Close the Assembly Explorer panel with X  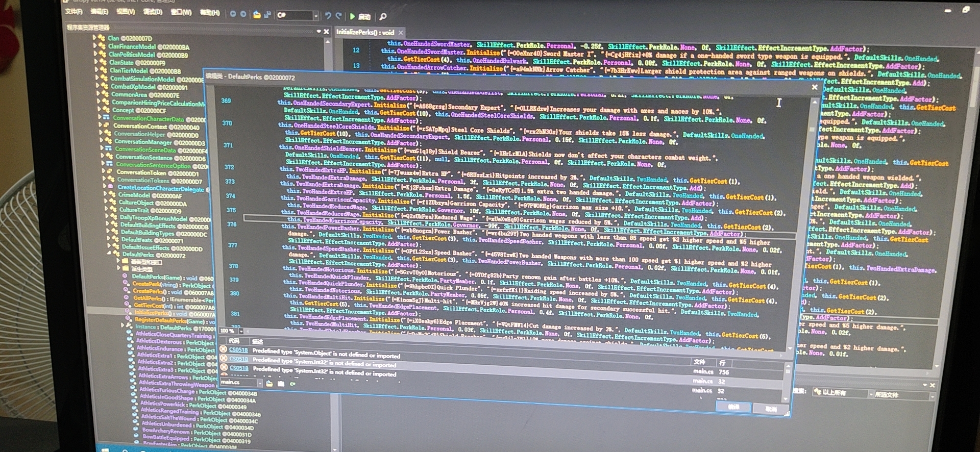(326, 31)
